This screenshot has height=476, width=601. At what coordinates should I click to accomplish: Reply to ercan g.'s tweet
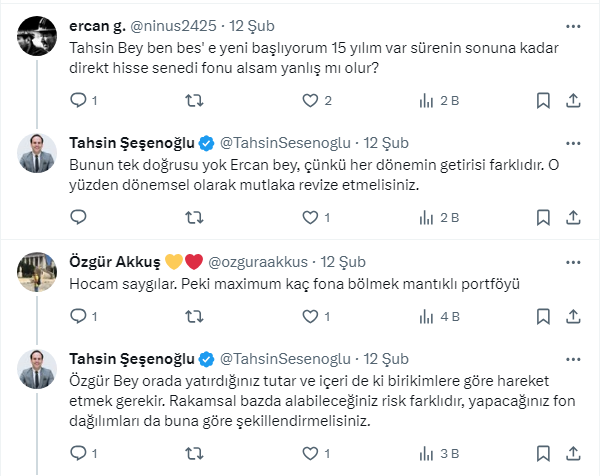tap(80, 100)
